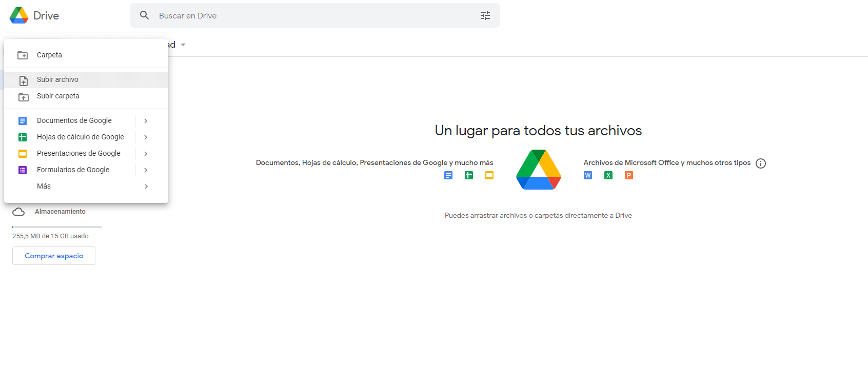Click 'Puedes arrastrar archivos o carpetas' text
This screenshot has width=868, height=392.
coord(539,216)
